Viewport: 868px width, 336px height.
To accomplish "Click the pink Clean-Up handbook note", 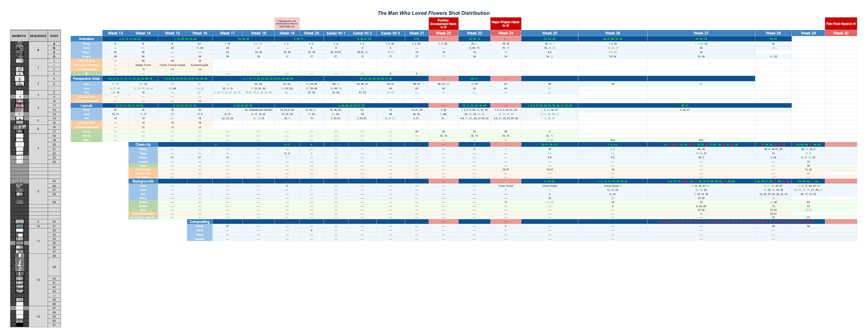I will [x=287, y=24].
